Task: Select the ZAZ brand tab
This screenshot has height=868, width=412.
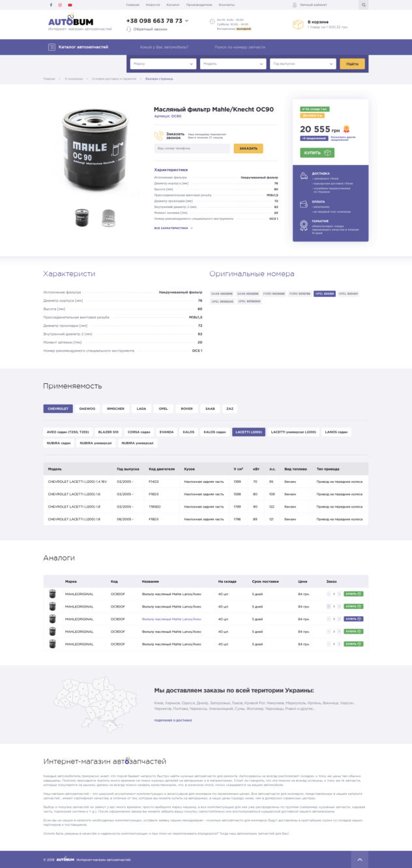Action: tap(229, 409)
